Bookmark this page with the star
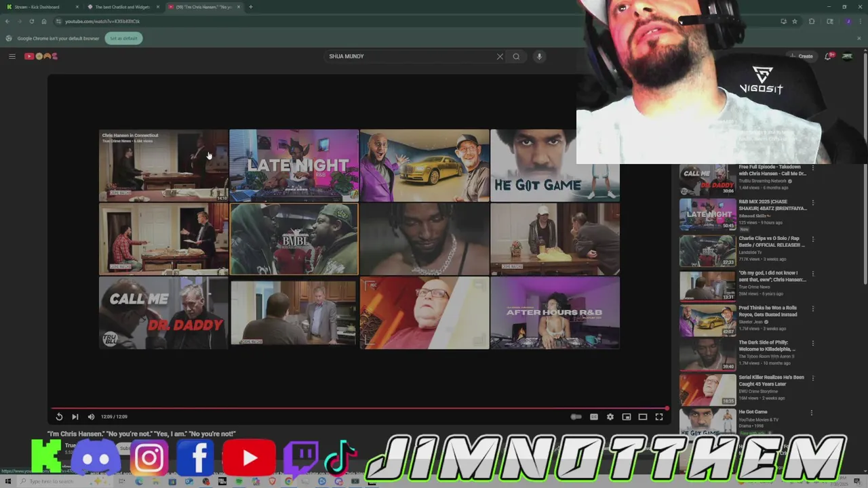Screen dimensions: 868x488 [795, 21]
